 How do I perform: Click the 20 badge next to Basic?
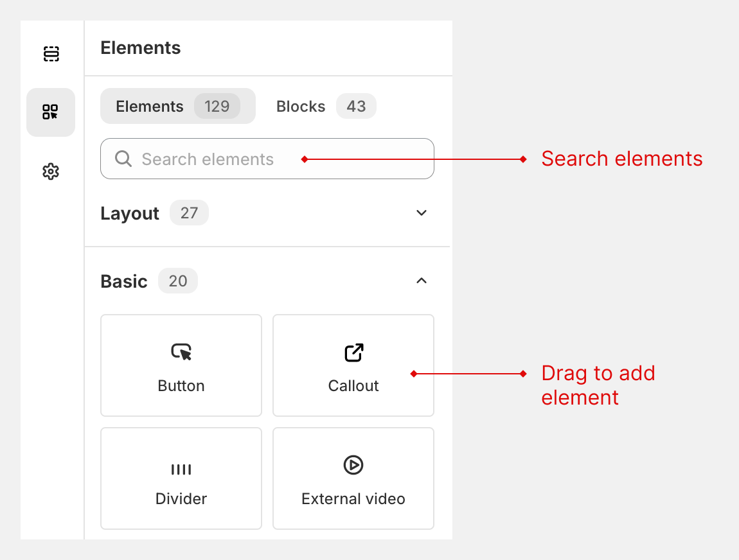[177, 281]
